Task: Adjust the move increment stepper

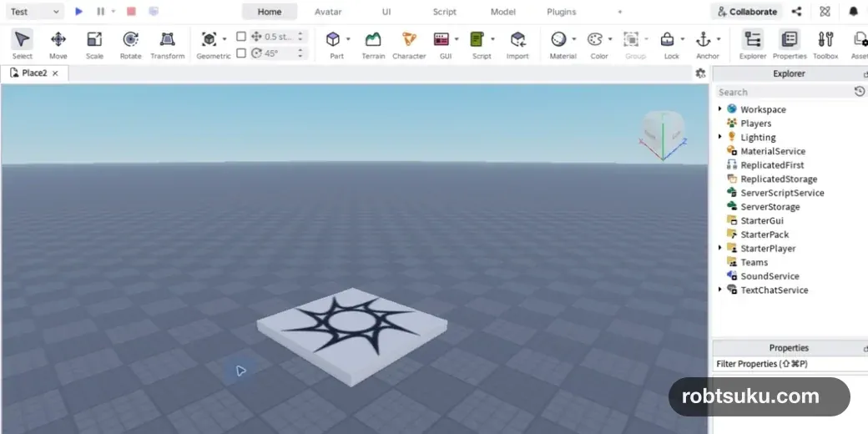Action: [300, 37]
